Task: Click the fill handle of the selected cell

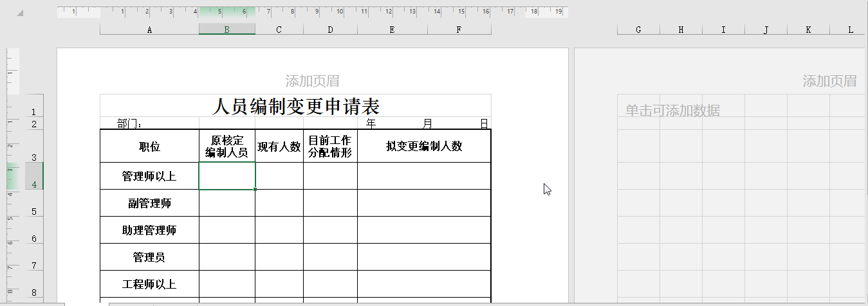Action: point(255,190)
